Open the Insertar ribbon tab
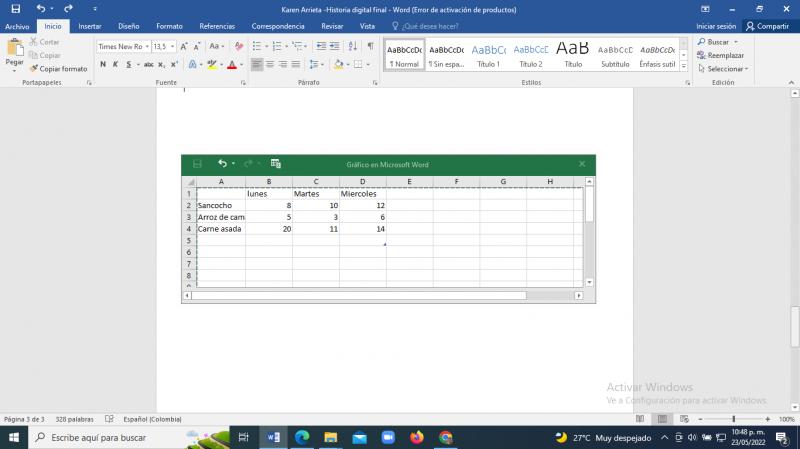Screen dimensions: 800x449 point(90,26)
